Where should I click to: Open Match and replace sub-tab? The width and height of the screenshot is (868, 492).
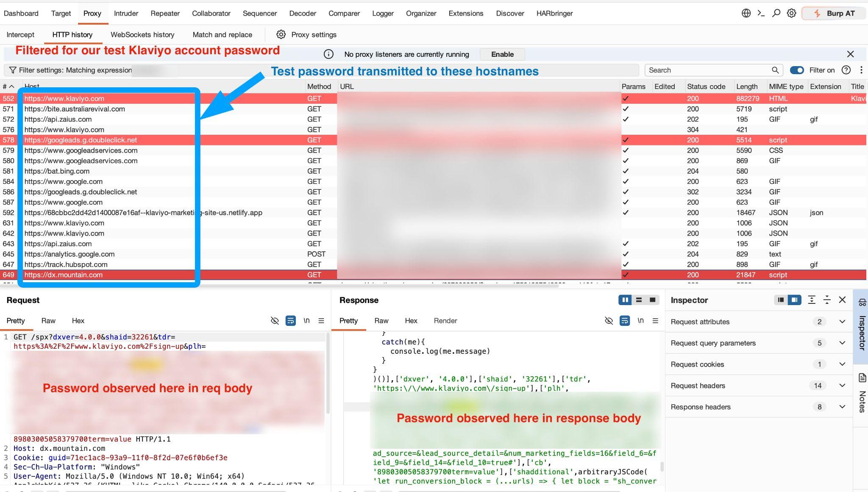click(x=222, y=35)
